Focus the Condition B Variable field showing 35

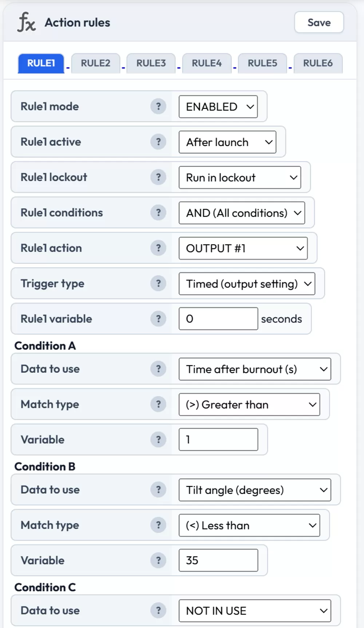218,560
